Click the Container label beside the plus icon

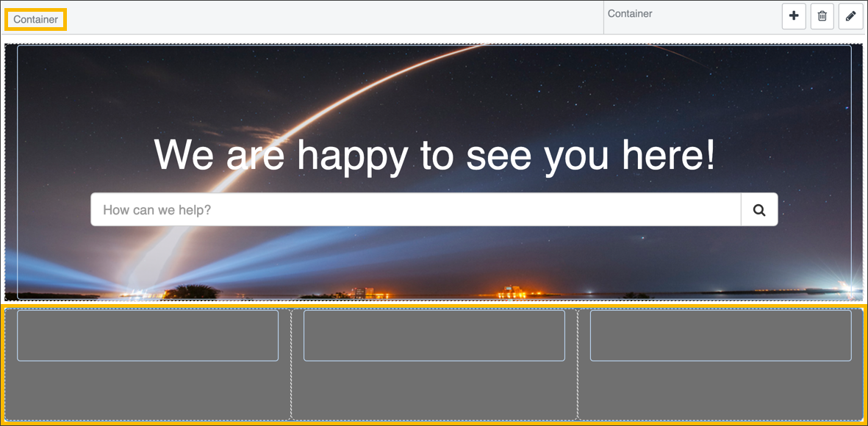pos(630,14)
